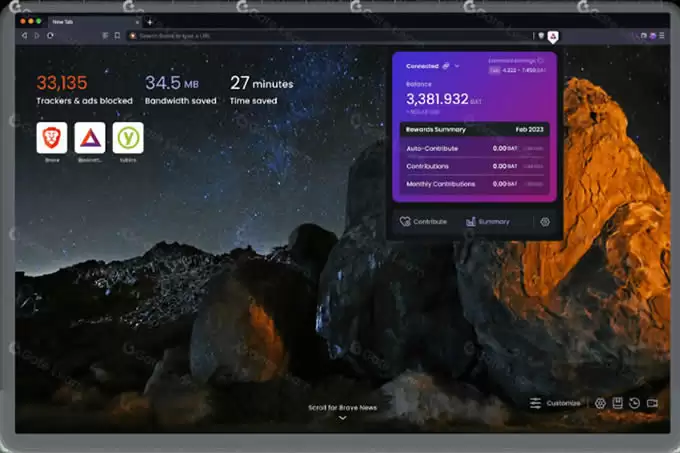This screenshot has width=680, height=453.
Task: Open the Brave top site shortcut
Action: (x=52, y=138)
